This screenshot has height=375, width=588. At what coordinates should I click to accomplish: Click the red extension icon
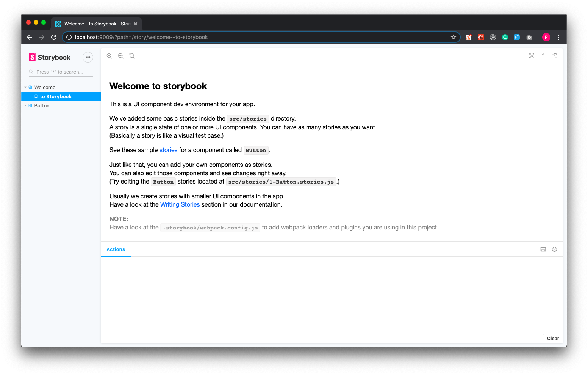[x=480, y=37]
